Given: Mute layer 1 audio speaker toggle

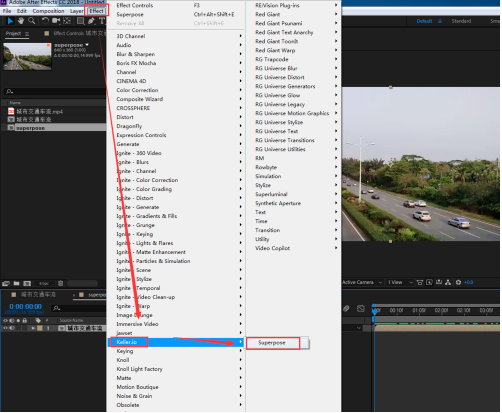Looking at the screenshot, I should coord(12,329).
